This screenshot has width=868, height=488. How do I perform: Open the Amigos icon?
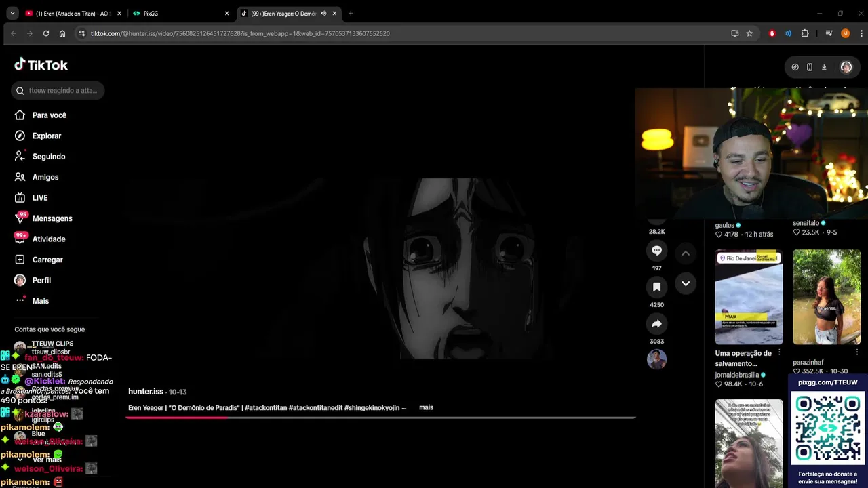pos(20,177)
